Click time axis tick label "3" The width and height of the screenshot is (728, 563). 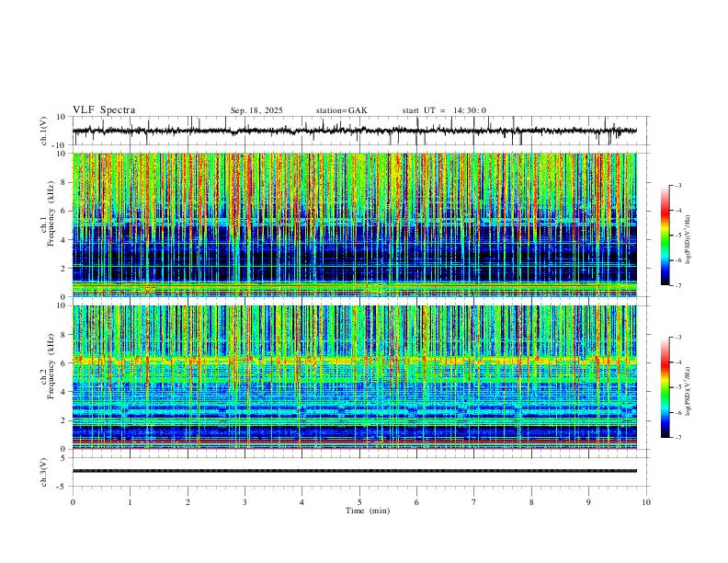(245, 502)
